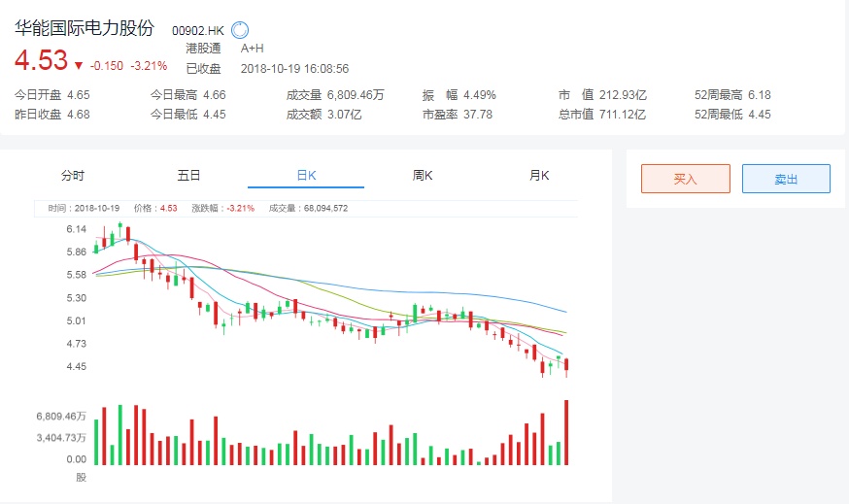Image resolution: width=849 pixels, height=504 pixels.
Task: Show the 月K monthly chart tab
Action: 539,176
